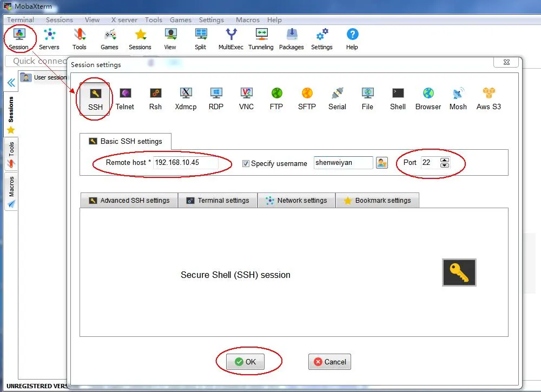The height and width of the screenshot is (392, 541).
Task: Select the SSH session type
Action: click(95, 99)
